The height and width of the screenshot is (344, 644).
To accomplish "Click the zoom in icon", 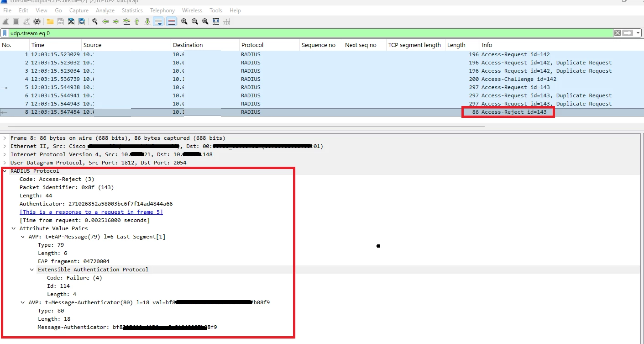I will (184, 21).
